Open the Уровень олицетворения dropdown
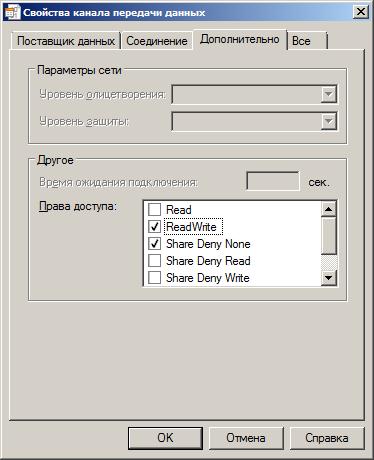Viewport: 374px width, 460px height. pos(328,95)
